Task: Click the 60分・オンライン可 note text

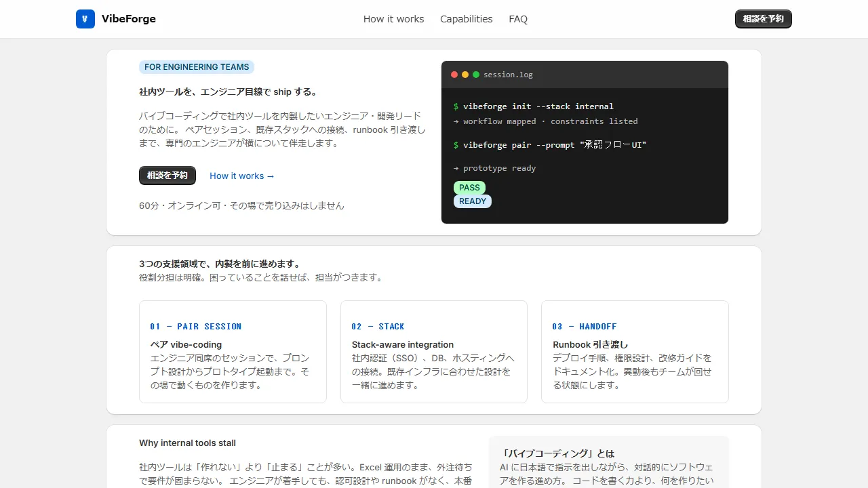Action: click(x=241, y=205)
